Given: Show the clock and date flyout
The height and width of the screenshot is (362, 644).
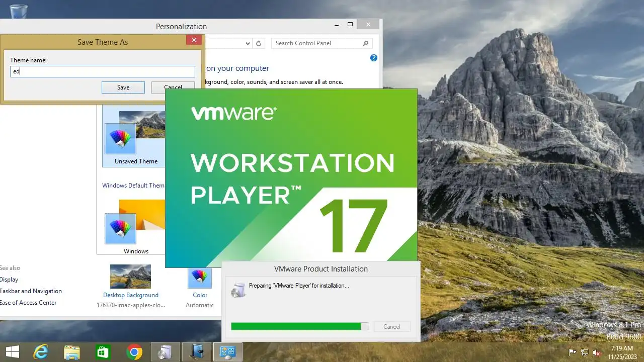Looking at the screenshot, I should [x=622, y=352].
